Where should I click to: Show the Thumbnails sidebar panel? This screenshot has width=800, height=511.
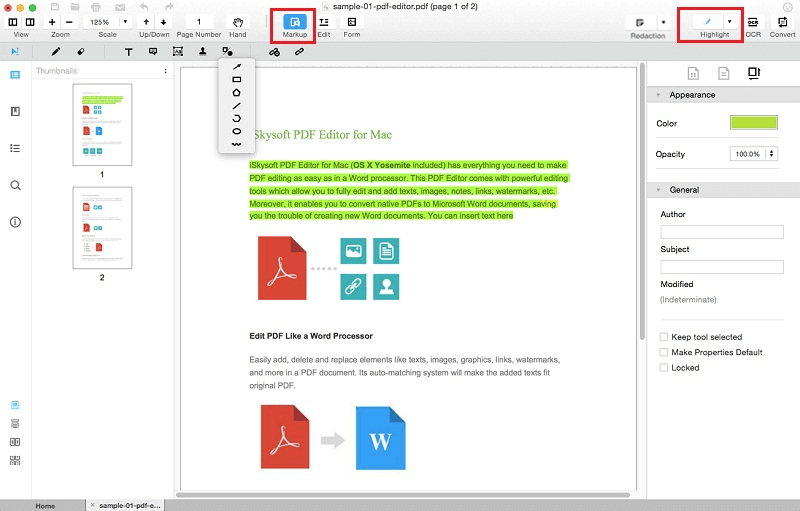pyautogui.click(x=15, y=75)
